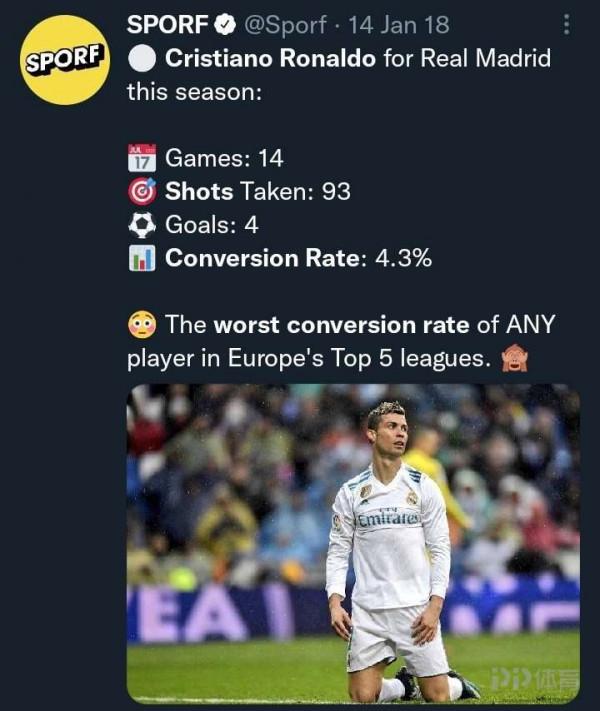The image size is (600, 711).
Task: Click the bar chart emoji beside Conversion Rate
Action: click(x=142, y=258)
